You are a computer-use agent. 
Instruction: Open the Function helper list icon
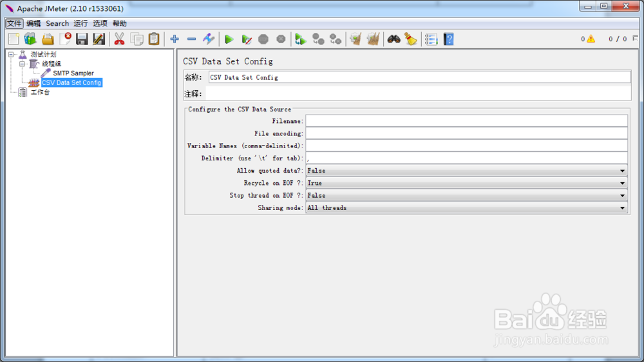(431, 39)
